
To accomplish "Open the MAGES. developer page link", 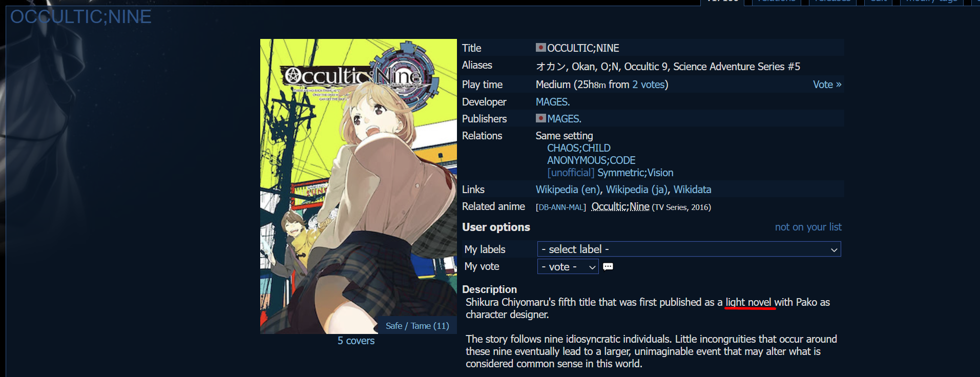I will pos(553,102).
